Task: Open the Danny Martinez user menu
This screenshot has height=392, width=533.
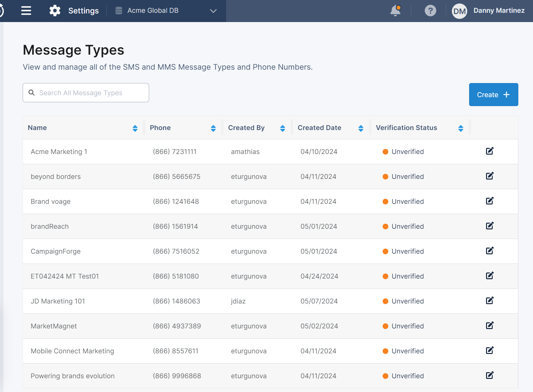Action: (x=499, y=11)
